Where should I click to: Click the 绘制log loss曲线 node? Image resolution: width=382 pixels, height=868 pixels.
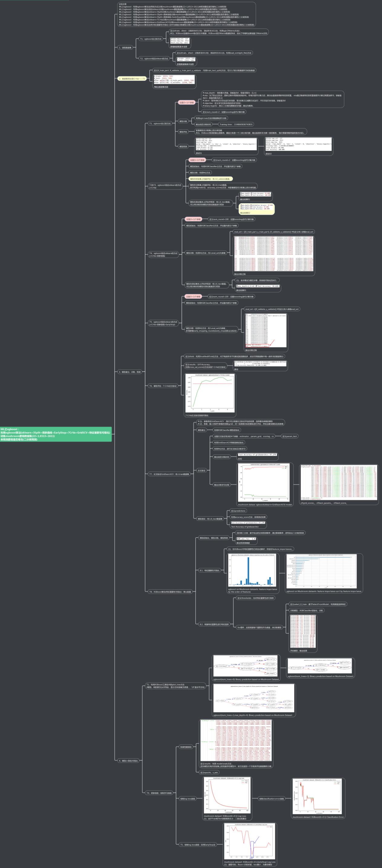click(x=188, y=798)
